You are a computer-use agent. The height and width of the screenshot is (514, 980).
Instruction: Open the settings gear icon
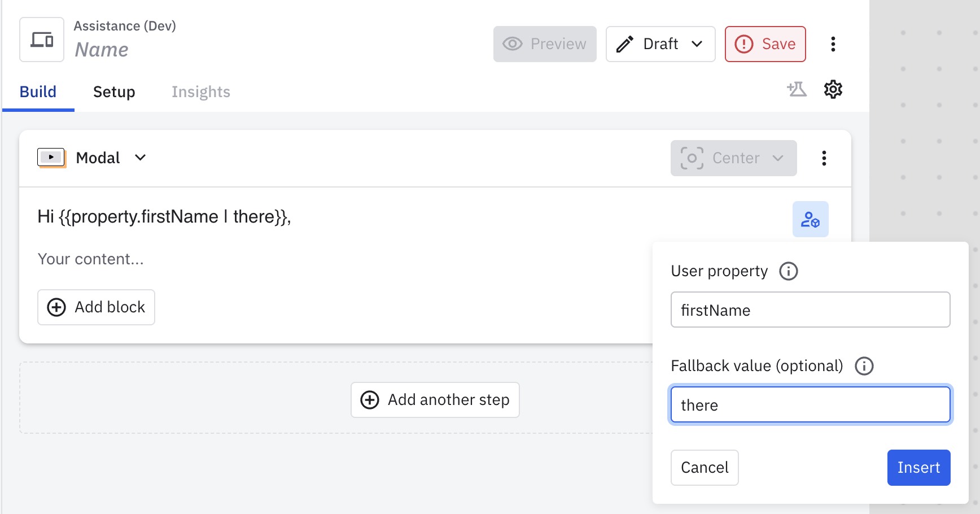(833, 89)
